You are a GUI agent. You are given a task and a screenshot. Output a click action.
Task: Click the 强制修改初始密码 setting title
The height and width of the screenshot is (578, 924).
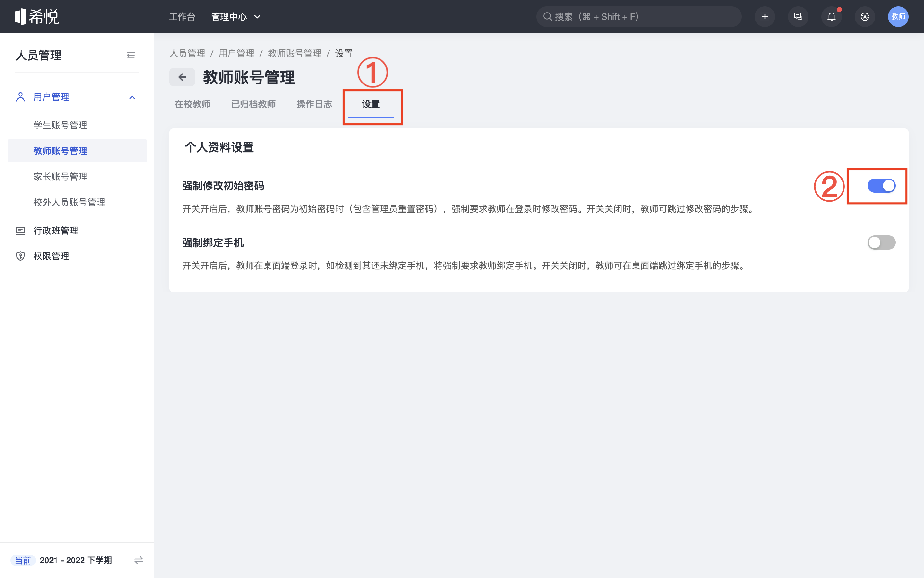(x=223, y=186)
